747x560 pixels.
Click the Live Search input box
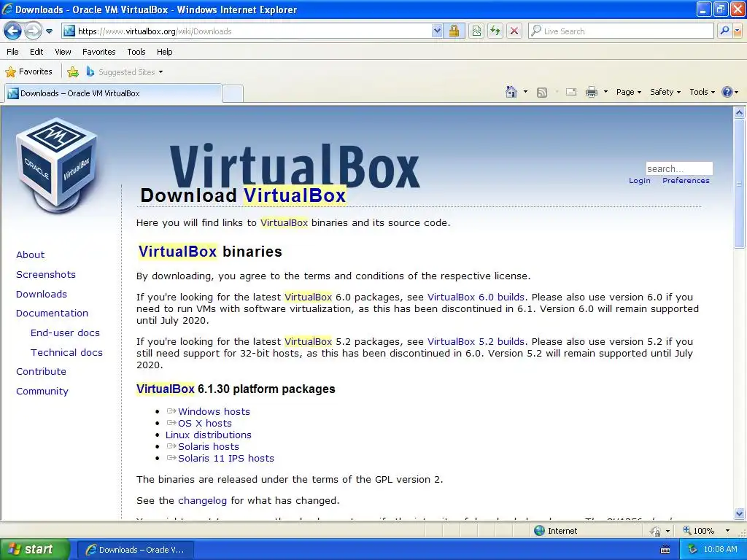(622, 31)
